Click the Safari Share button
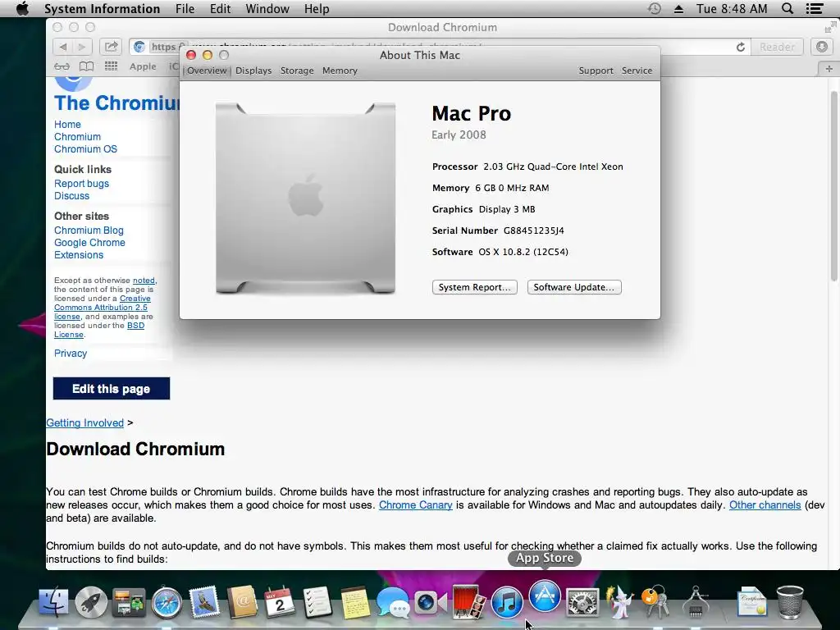Screen dimensions: 840x630 coord(111,47)
